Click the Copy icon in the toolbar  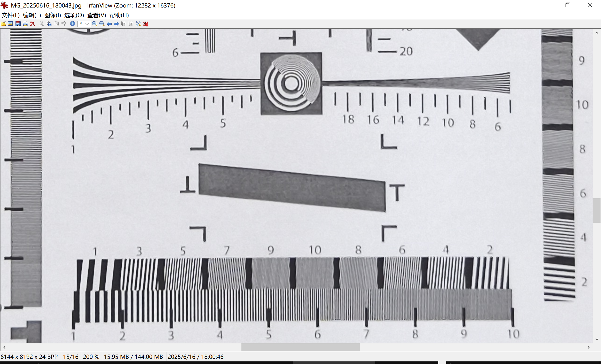pyautogui.click(x=49, y=24)
